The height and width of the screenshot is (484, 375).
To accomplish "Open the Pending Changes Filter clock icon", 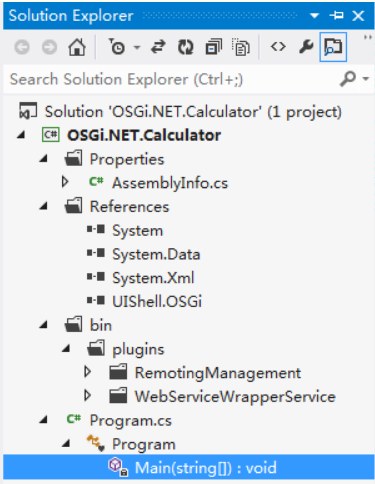I will click(116, 47).
